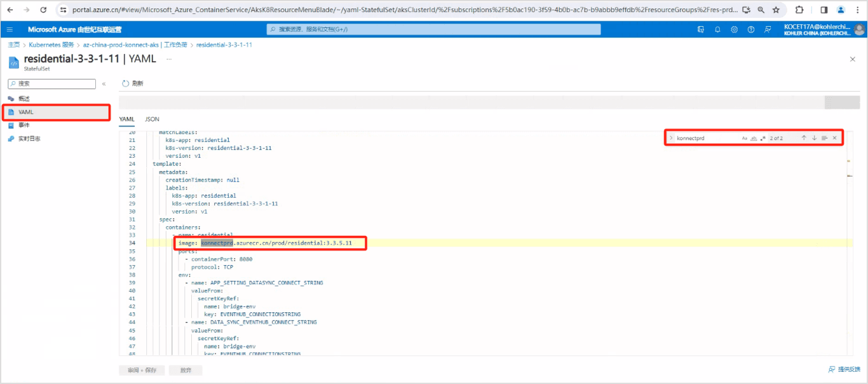Open the Azure hamburger portal menu
This screenshot has height=384, width=868.
10,30
